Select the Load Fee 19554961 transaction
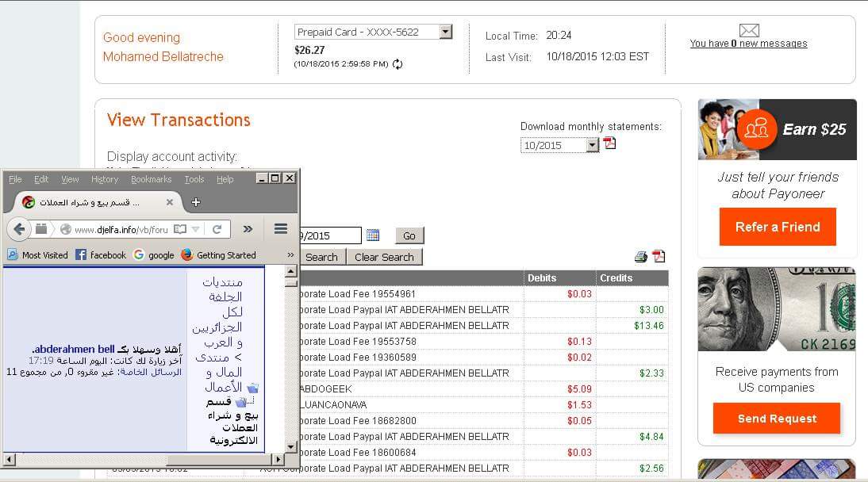 [x=357, y=294]
